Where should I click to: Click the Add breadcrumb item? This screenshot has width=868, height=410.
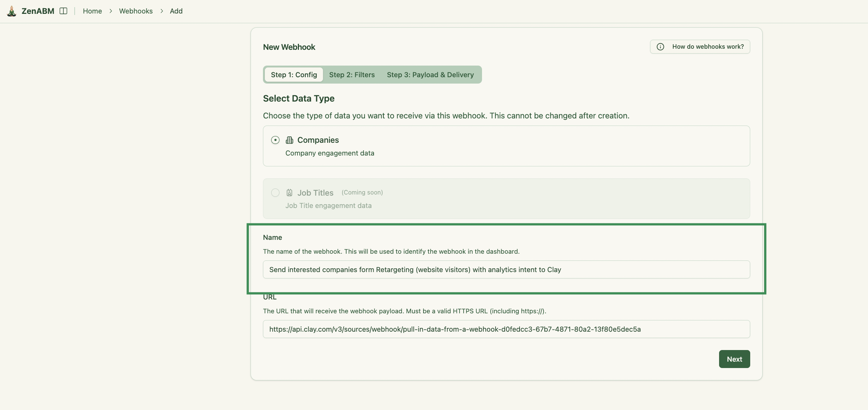click(x=176, y=11)
